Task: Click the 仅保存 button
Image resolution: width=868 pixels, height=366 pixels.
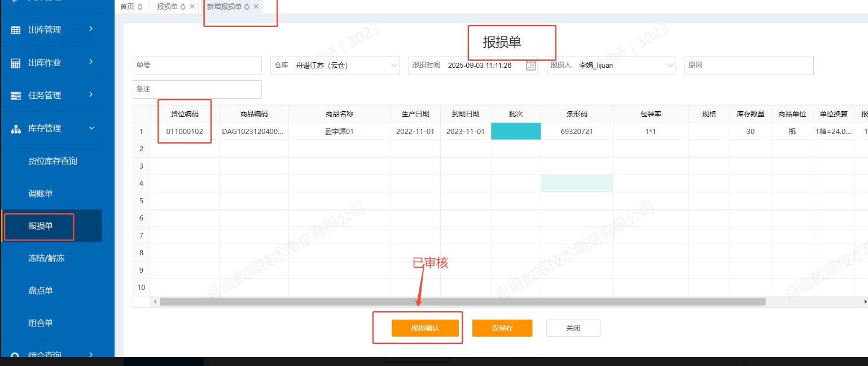Action: coord(502,328)
